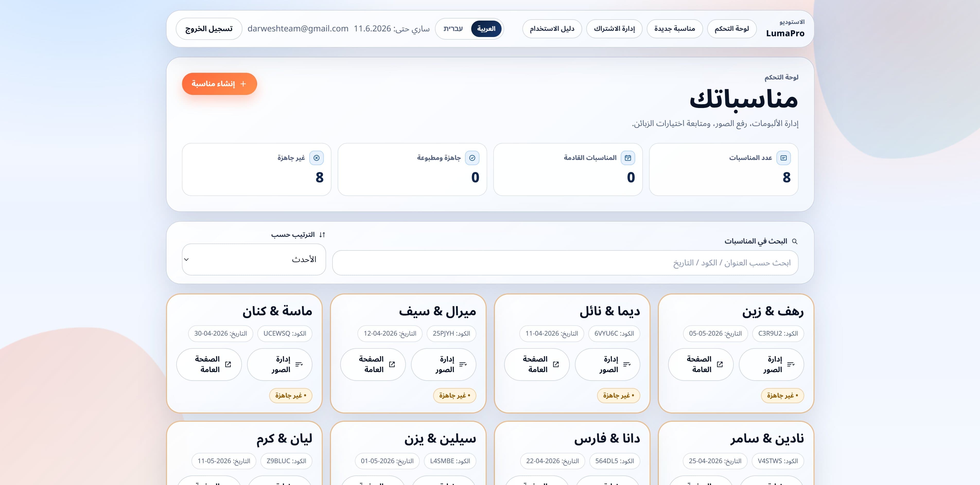Open إدارة الصور for ديما & نائل
Screen dimensions: 980x485
(x=607, y=364)
